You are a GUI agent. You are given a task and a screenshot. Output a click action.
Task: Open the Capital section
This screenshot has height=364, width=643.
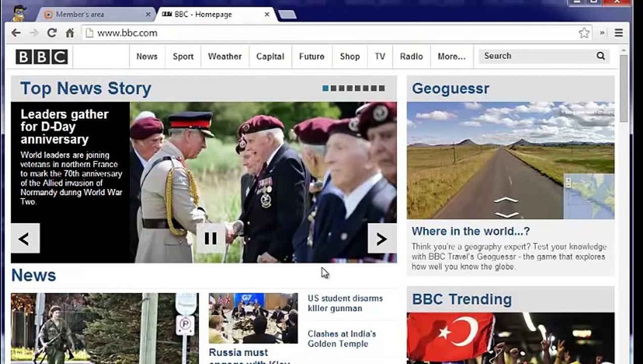tap(270, 57)
